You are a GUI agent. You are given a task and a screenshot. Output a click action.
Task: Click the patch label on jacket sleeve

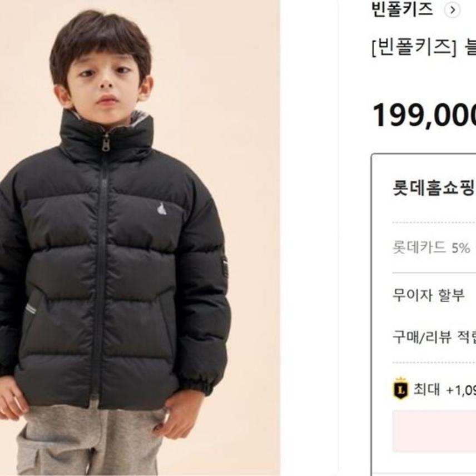(225, 267)
